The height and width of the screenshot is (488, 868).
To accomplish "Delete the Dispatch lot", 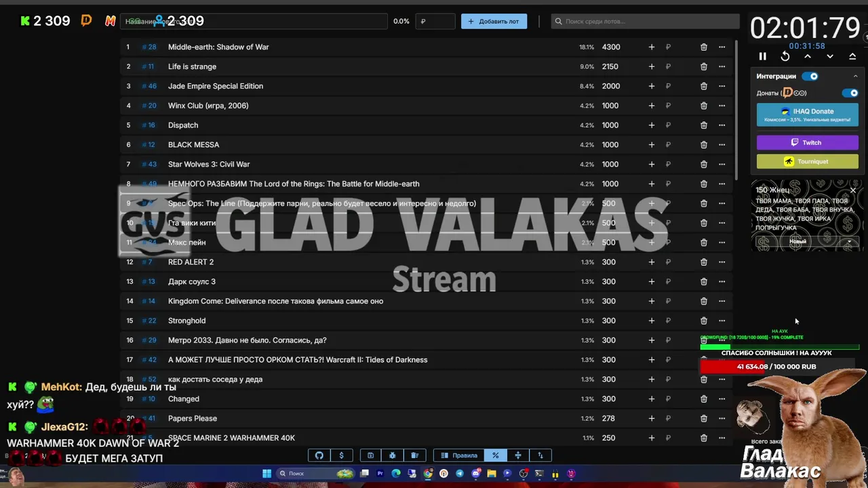I will [704, 125].
